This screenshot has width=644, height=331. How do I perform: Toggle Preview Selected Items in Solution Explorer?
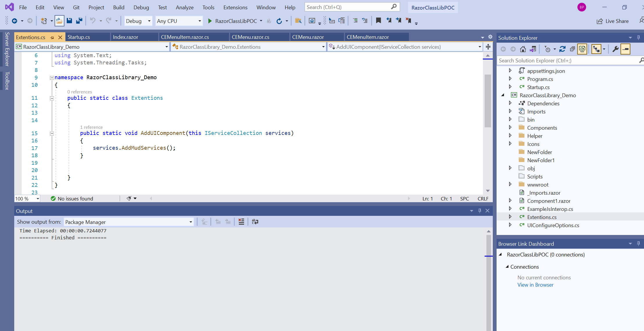coord(625,49)
